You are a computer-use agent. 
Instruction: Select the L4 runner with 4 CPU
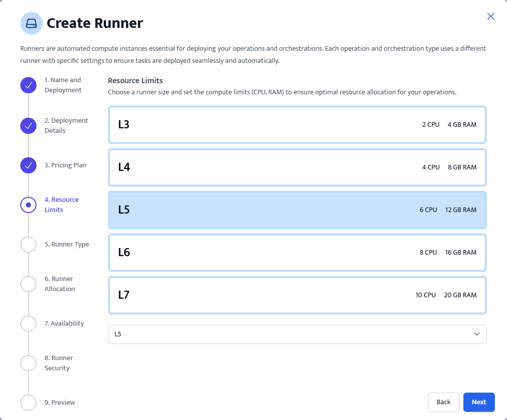point(297,167)
